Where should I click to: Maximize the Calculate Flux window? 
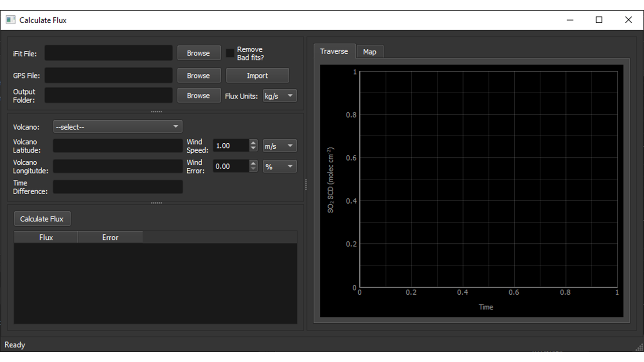pyautogui.click(x=599, y=20)
